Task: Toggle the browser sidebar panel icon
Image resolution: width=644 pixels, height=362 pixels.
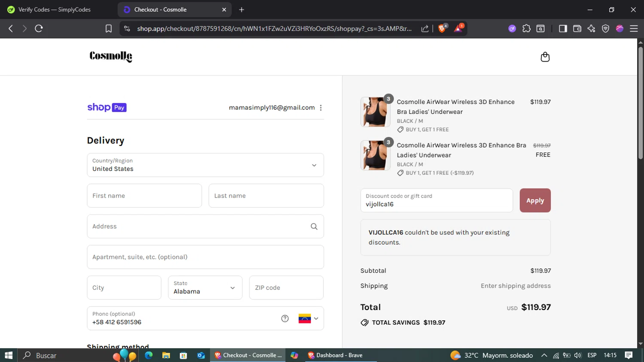Action: pos(563,28)
